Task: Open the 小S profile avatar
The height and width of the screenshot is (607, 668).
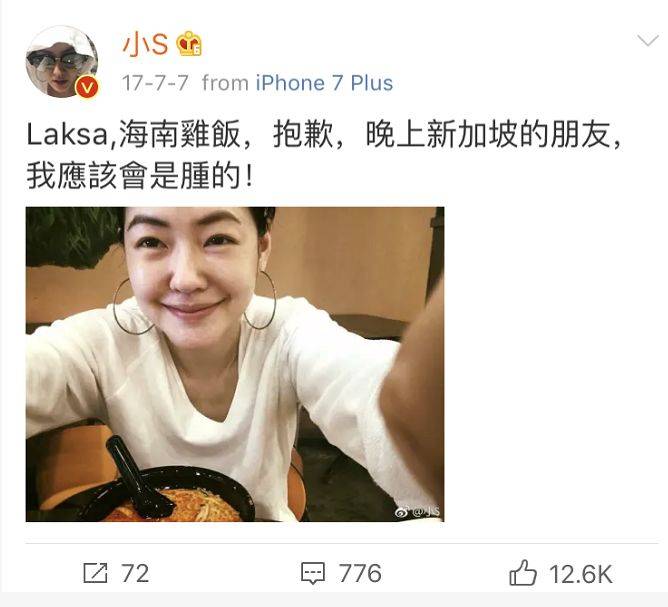Action: pyautogui.click(x=62, y=62)
